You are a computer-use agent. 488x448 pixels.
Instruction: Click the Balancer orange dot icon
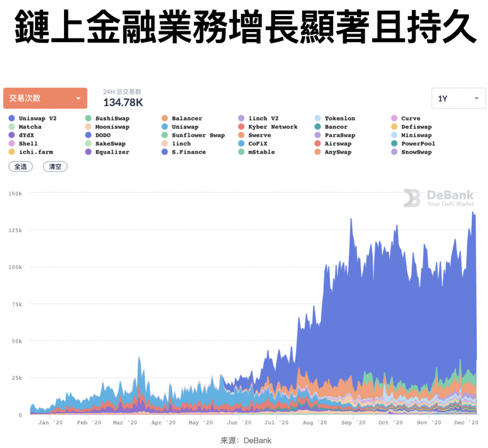coord(164,118)
